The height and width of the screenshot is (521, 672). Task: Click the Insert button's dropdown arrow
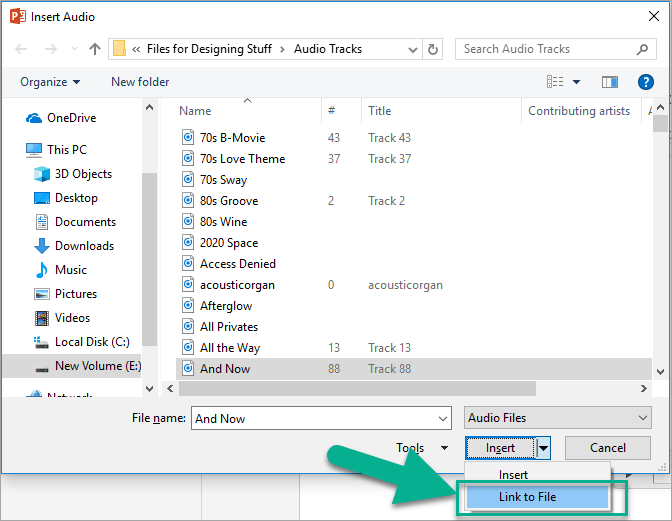point(543,448)
